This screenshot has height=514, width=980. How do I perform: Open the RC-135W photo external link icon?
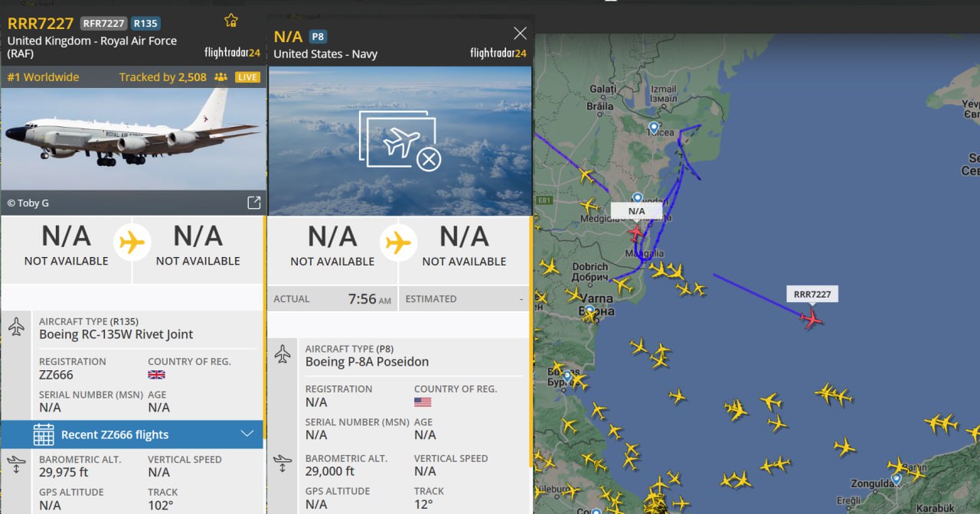[253, 203]
